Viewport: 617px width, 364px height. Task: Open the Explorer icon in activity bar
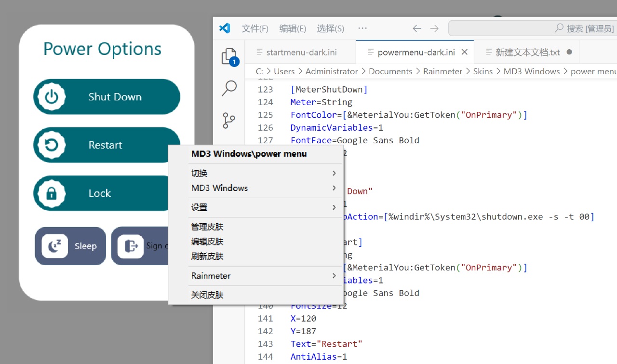pyautogui.click(x=229, y=57)
